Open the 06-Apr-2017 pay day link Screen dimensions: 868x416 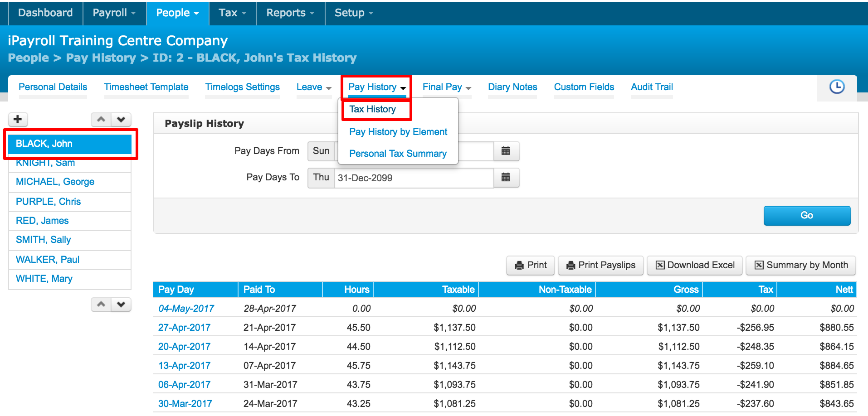coord(184,385)
